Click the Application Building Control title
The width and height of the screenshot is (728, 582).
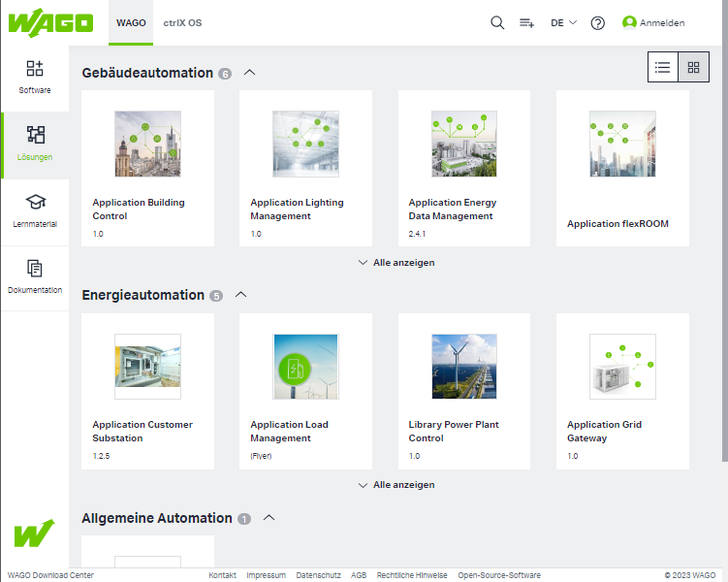[139, 209]
